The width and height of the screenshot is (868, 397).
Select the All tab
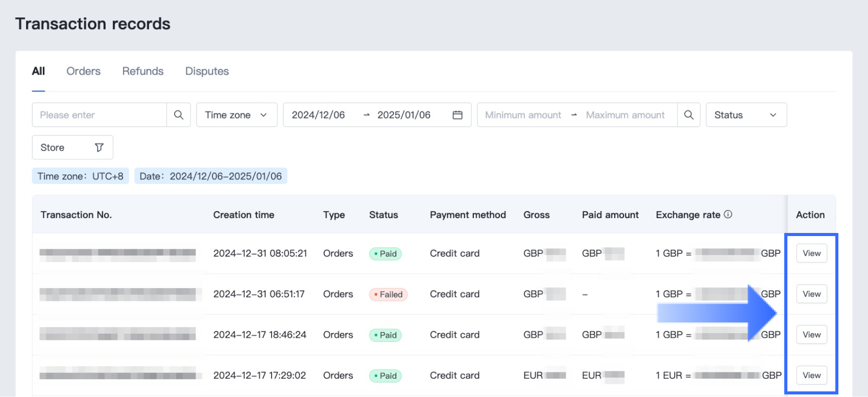click(x=38, y=71)
